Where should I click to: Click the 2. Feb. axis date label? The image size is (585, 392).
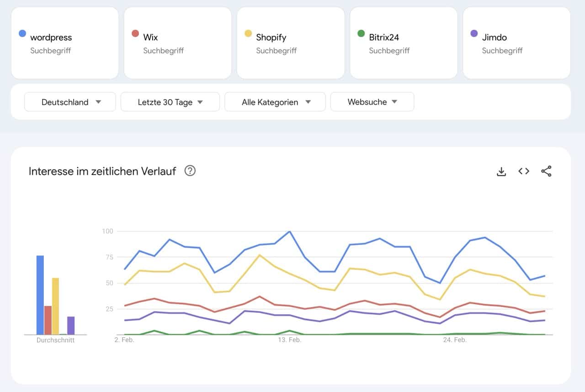tap(124, 340)
